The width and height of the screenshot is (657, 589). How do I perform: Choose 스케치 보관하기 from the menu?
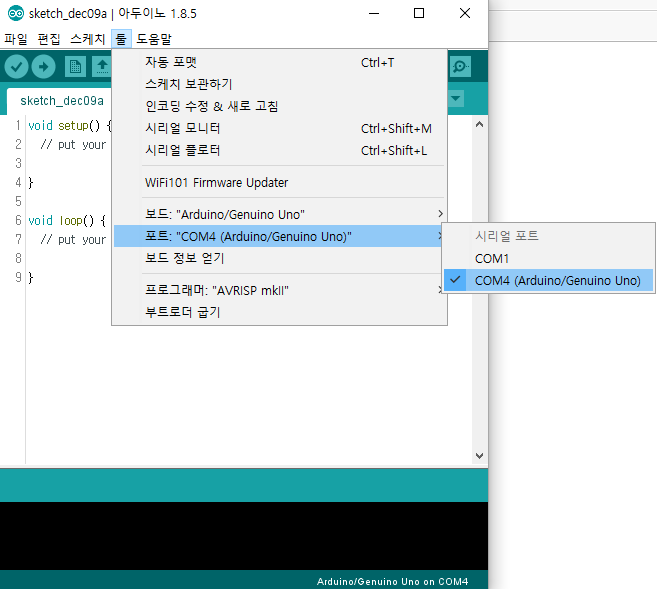[x=280, y=84]
